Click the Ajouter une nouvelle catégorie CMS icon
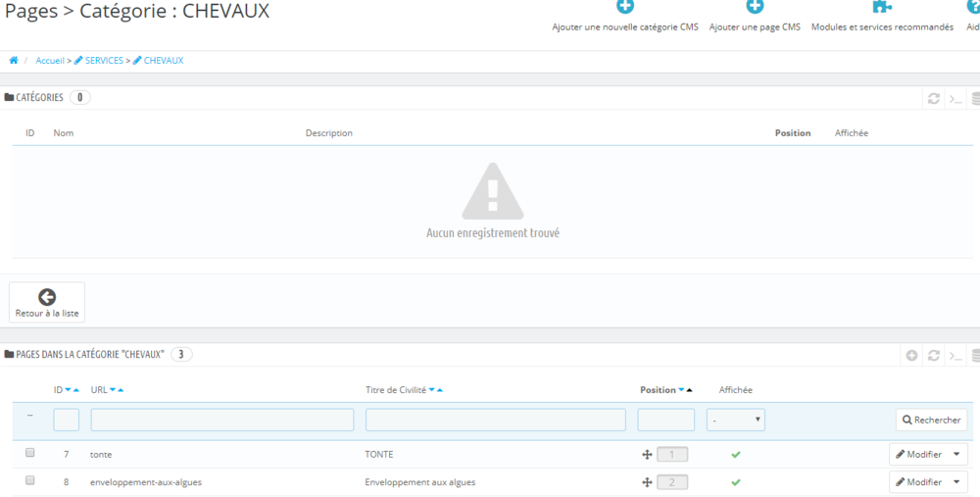The height and width of the screenshot is (497, 980). (x=625, y=7)
